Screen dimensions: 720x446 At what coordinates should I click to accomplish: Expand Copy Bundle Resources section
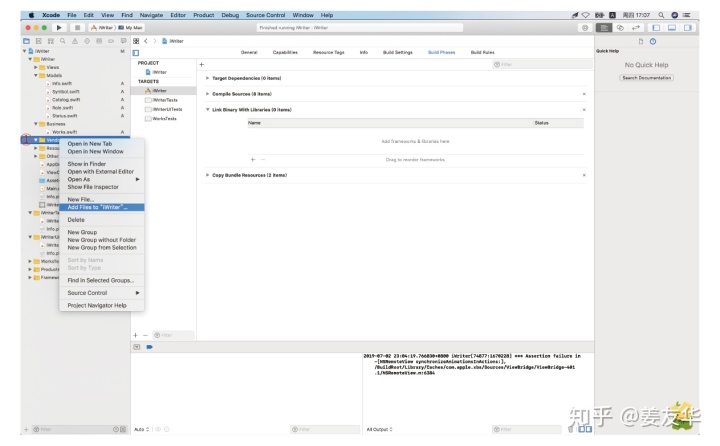click(208, 175)
